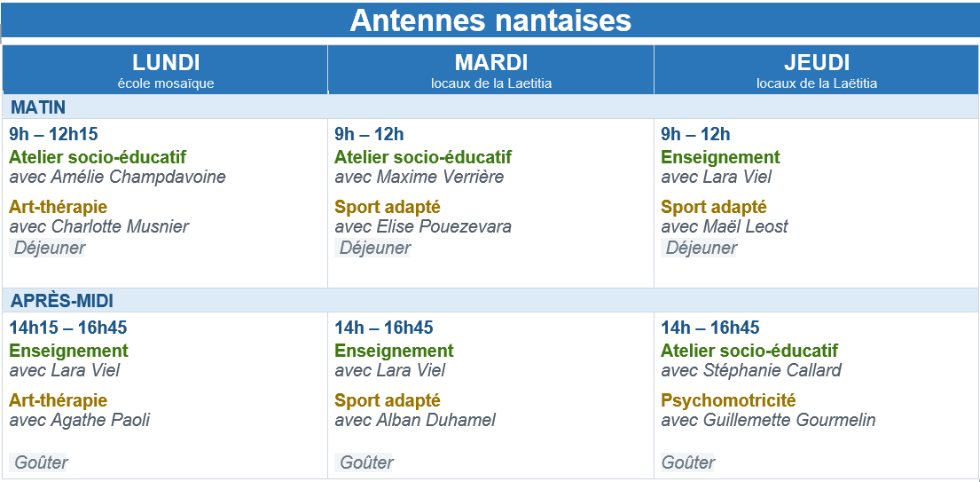Screen dimensions: 980x482
Task: Click the 14h15 – 16h45 Monday time slot
Action: [x=68, y=328]
